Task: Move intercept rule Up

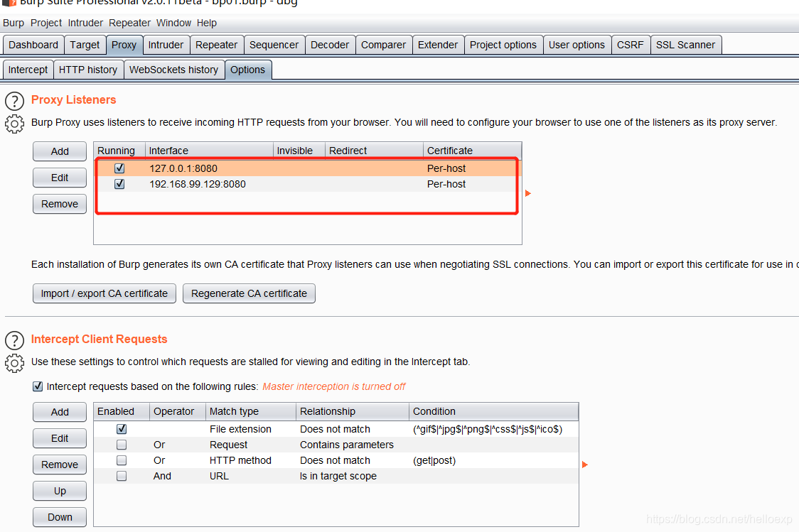Action: tap(60, 491)
